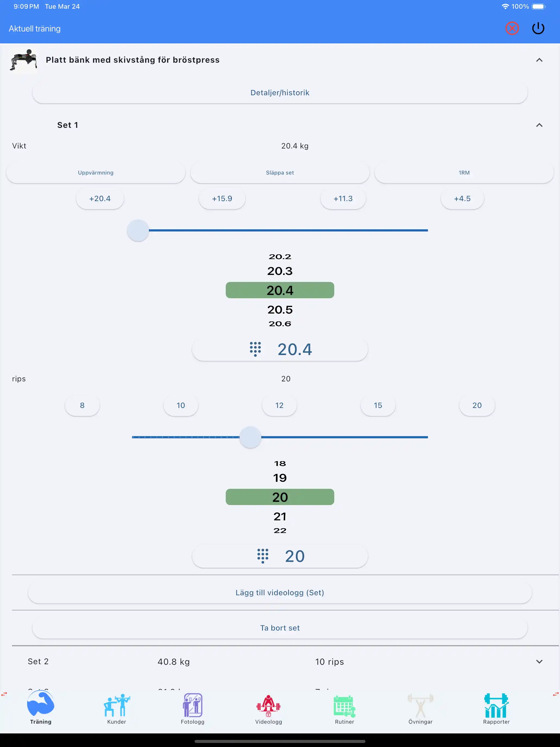
Task: Toggle Uppvärmning set type
Action: pos(96,173)
